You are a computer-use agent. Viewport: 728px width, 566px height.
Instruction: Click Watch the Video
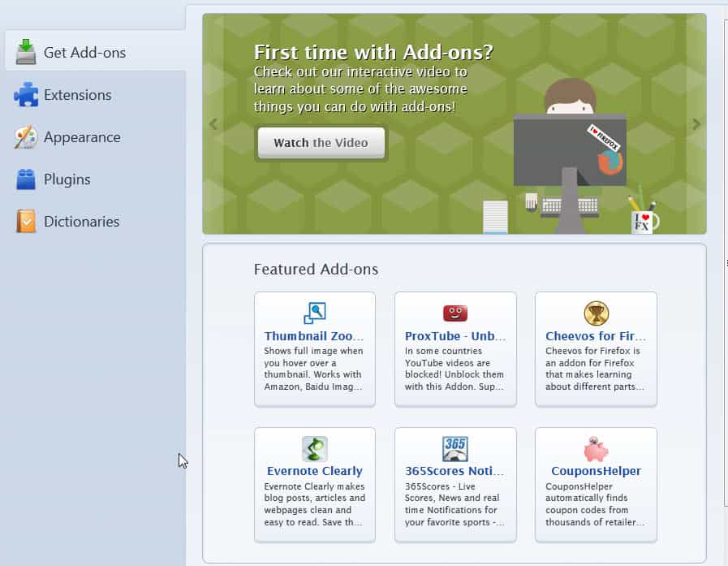click(321, 142)
